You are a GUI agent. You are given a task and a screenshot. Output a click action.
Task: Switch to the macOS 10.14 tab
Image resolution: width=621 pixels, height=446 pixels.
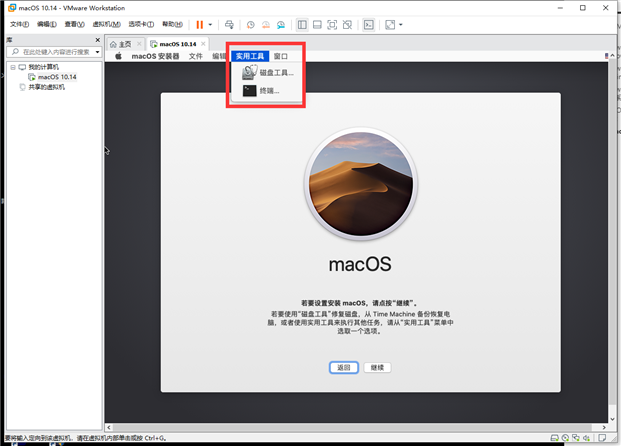(x=178, y=44)
